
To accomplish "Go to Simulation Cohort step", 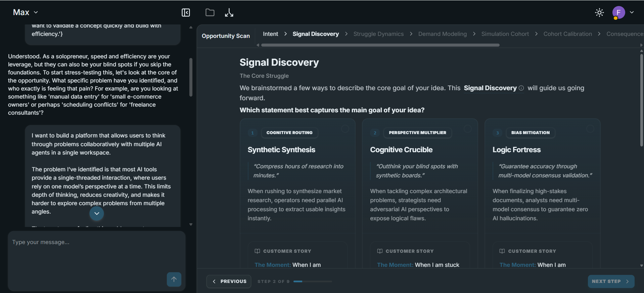I will coord(505,34).
